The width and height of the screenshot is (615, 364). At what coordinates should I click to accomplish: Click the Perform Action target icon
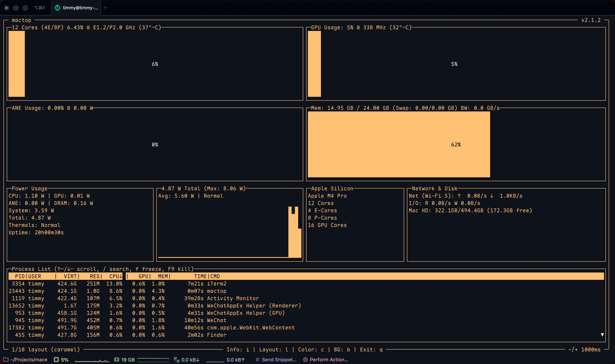tap(305, 360)
